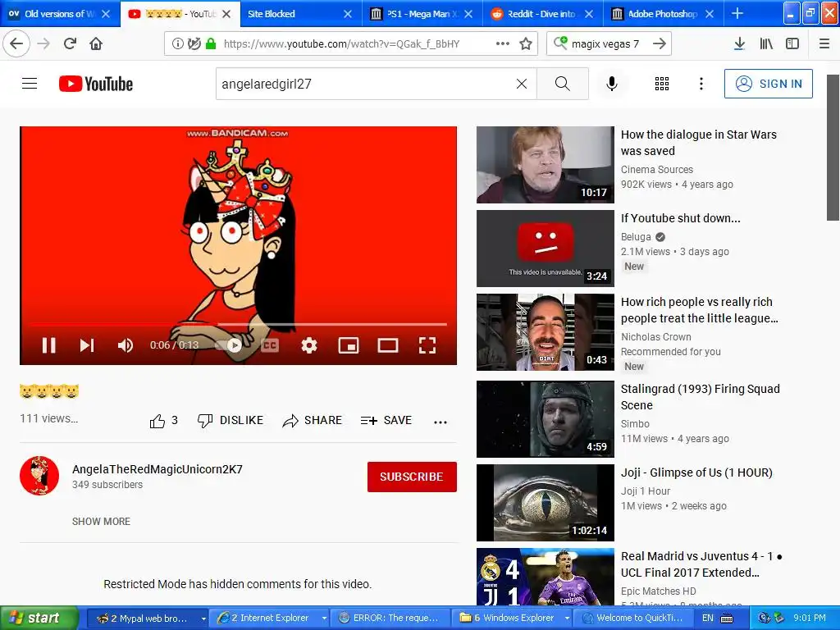Expand Internet Explorer taskbar group arrow
This screenshot has width=840, height=630.
(x=323, y=619)
